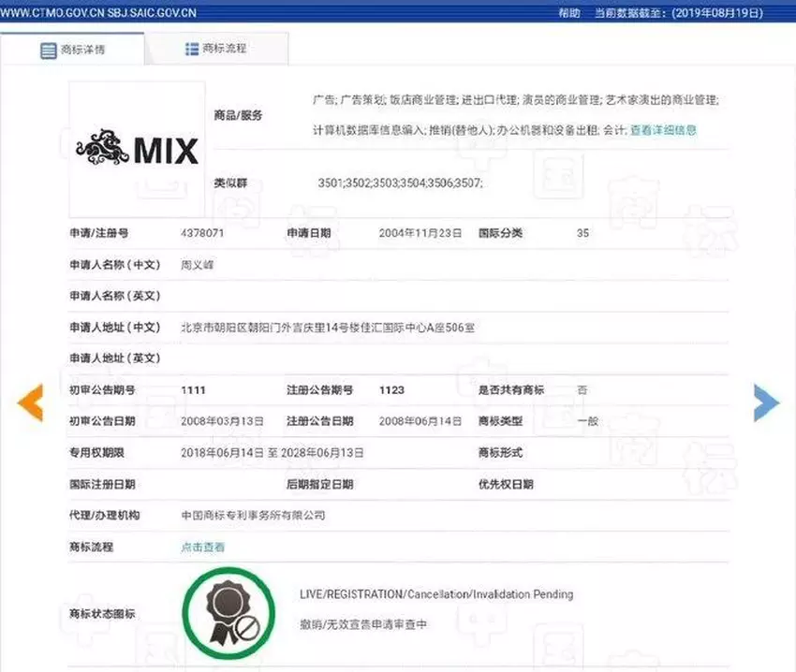Open the 帮助 help link
Viewport: 796px width, 672px height.
point(568,14)
